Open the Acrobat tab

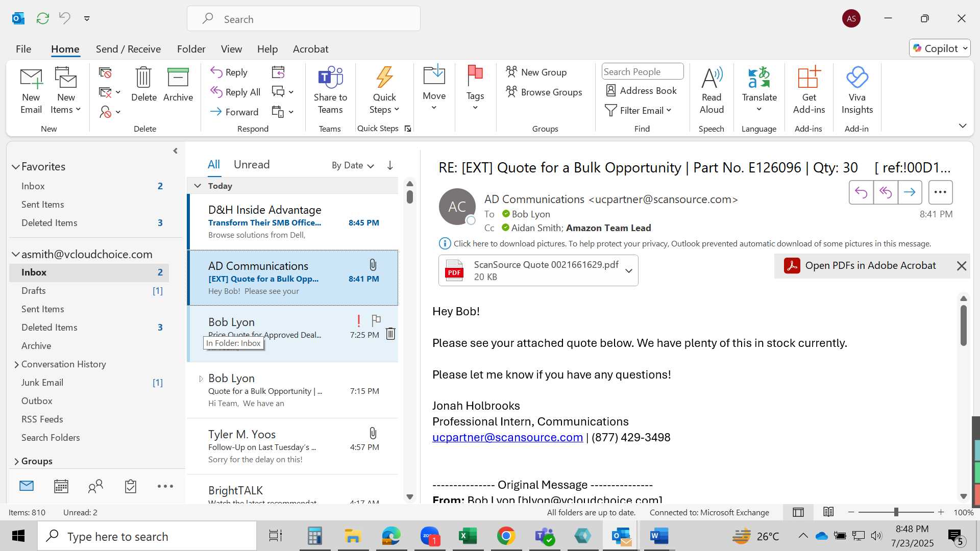pos(310,49)
